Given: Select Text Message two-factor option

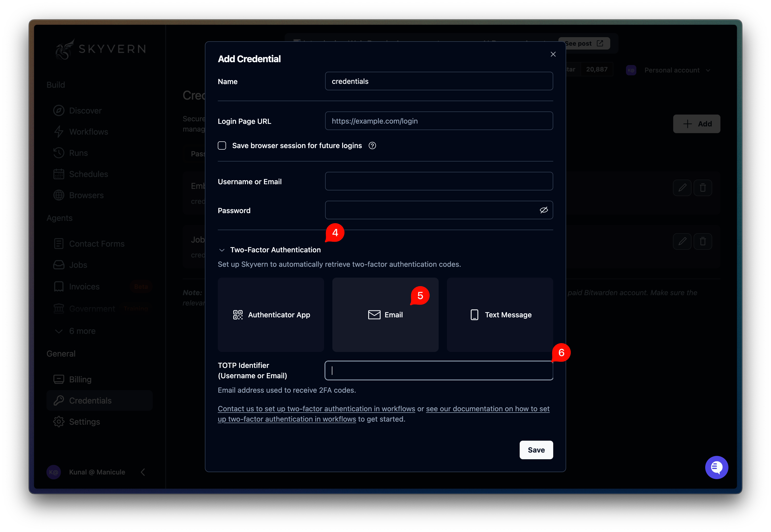Looking at the screenshot, I should [x=500, y=315].
